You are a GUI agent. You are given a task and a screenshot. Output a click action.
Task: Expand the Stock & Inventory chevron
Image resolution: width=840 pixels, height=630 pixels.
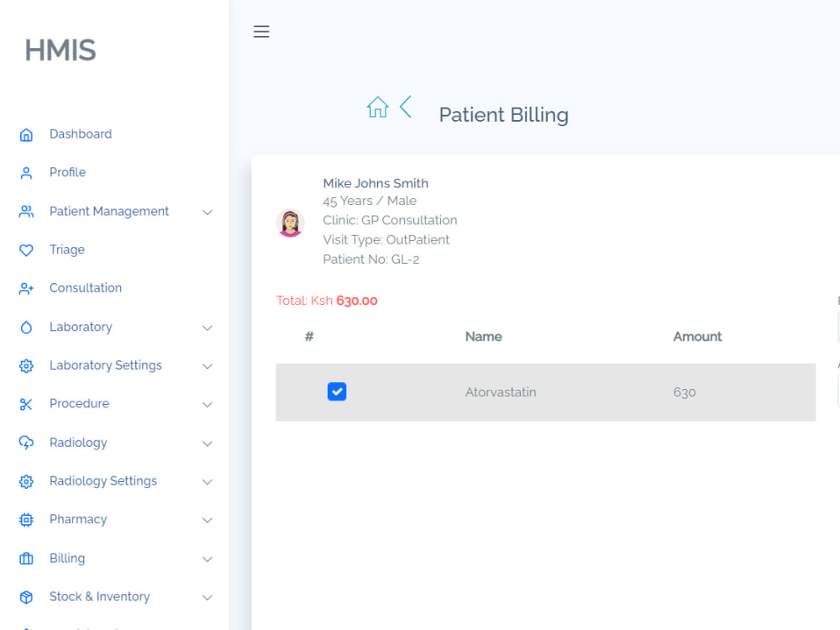(207, 598)
